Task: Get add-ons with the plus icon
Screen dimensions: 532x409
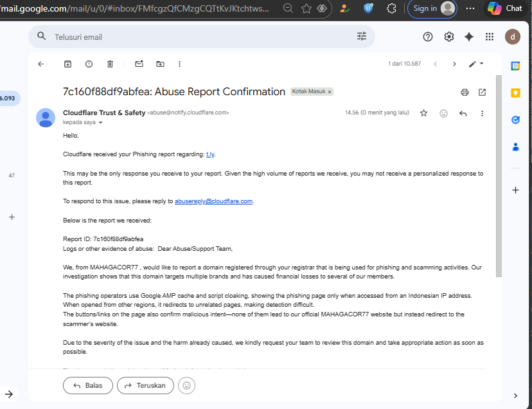Action: pyautogui.click(x=515, y=190)
